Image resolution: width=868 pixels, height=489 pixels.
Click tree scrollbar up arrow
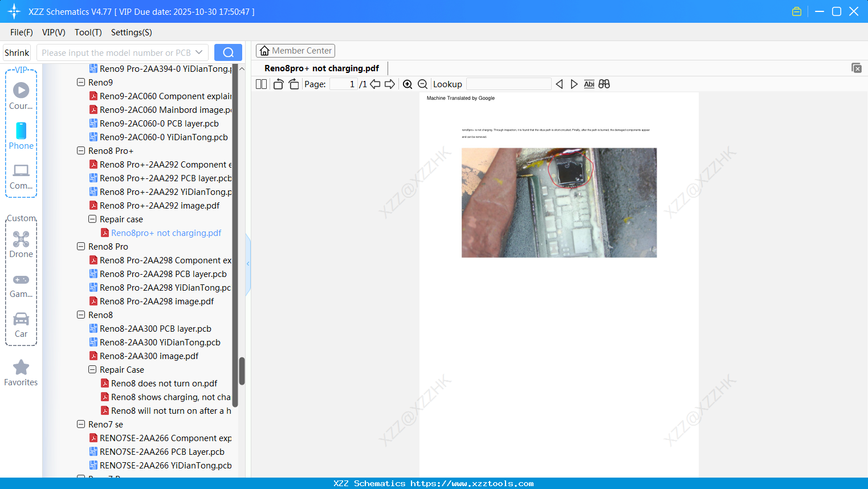coord(242,68)
